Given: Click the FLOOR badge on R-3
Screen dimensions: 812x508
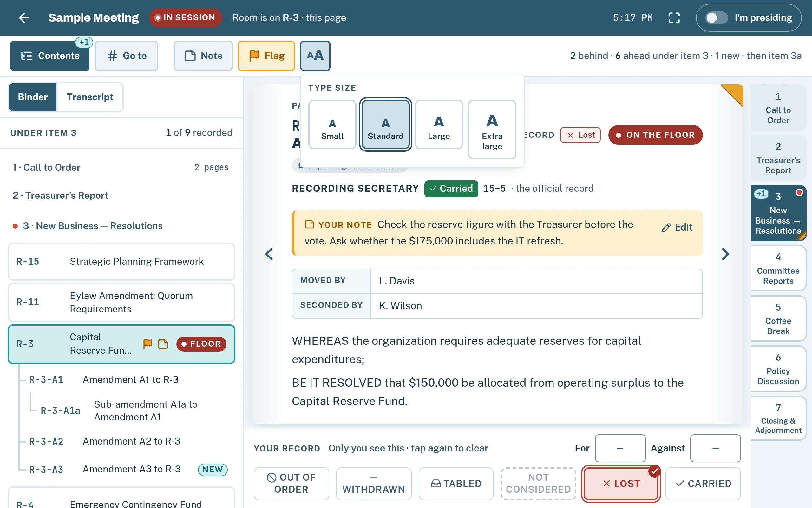Looking at the screenshot, I should pos(201,344).
